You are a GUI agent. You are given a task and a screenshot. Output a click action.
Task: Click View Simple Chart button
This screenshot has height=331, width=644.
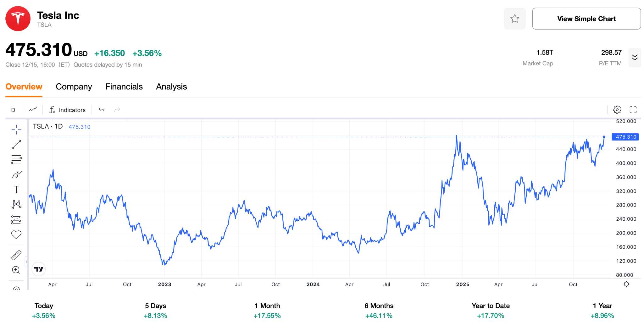pyautogui.click(x=586, y=19)
